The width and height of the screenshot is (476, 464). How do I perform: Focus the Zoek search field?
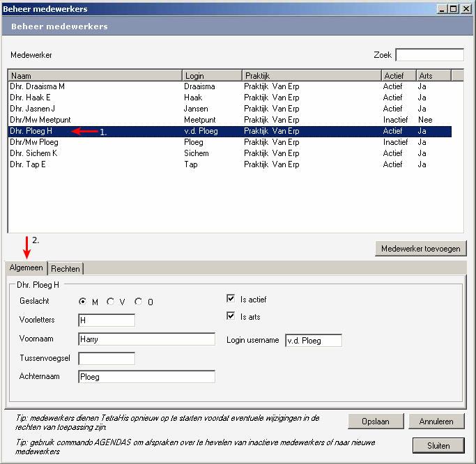429,55
